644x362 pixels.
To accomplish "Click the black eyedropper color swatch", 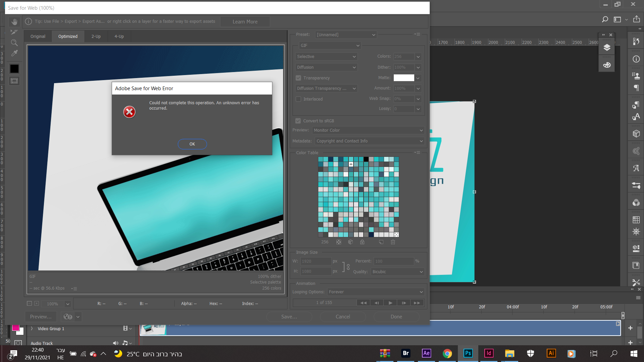I will [14, 69].
